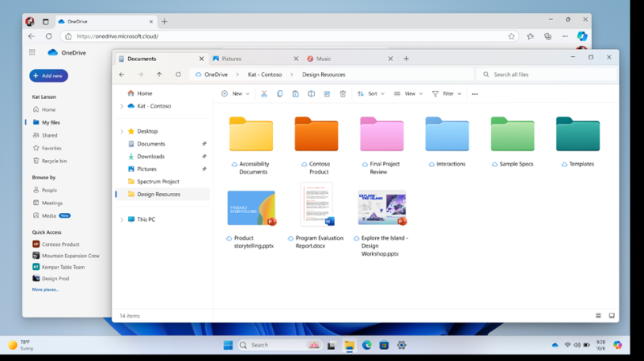Add OneDrive page to favorites star icon
644x361 pixels.
(x=511, y=36)
